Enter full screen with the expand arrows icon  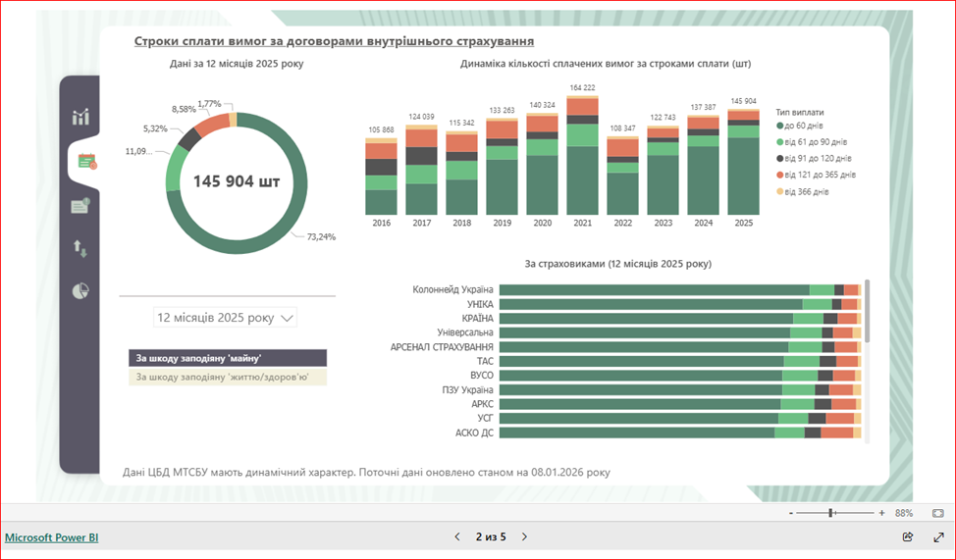pyautogui.click(x=937, y=536)
